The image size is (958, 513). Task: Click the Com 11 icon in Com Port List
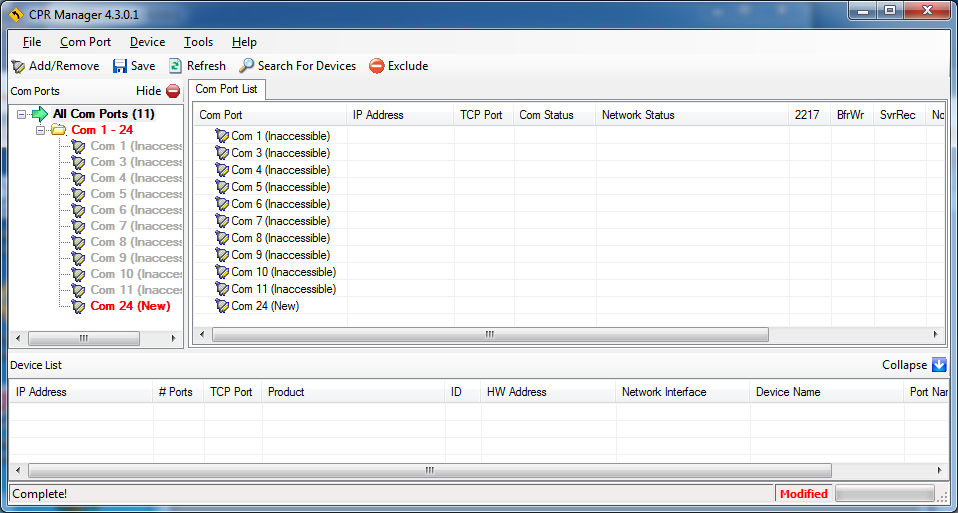point(222,289)
